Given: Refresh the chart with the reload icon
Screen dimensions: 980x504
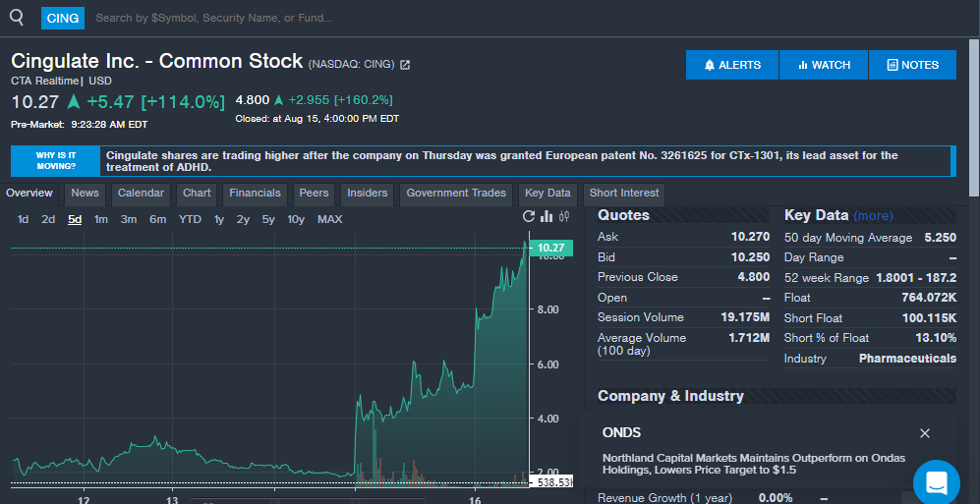Looking at the screenshot, I should [529, 216].
